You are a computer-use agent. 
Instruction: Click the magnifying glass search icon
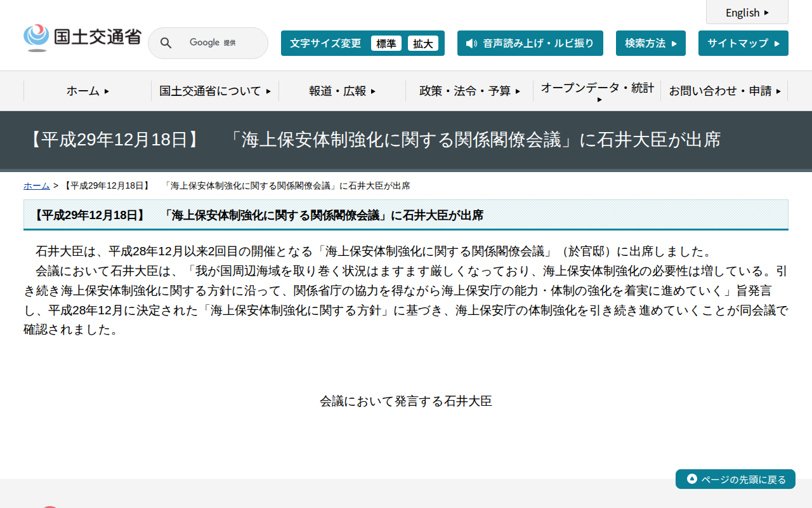pos(166,43)
